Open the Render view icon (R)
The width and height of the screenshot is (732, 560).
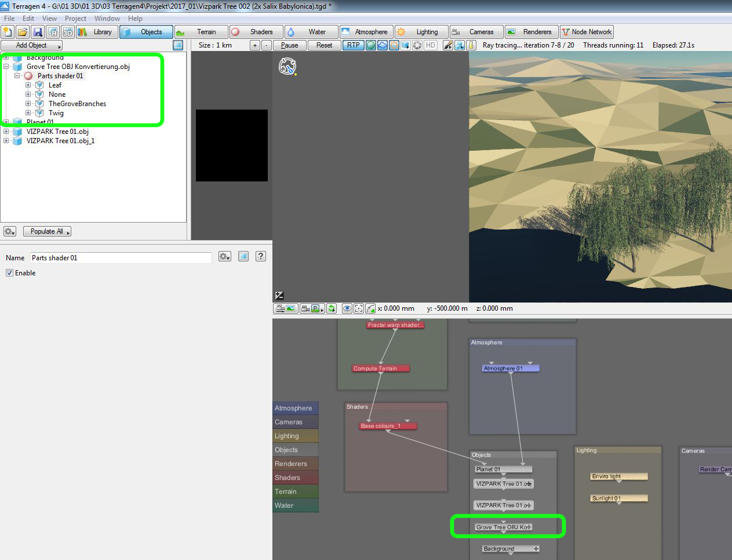point(53,32)
